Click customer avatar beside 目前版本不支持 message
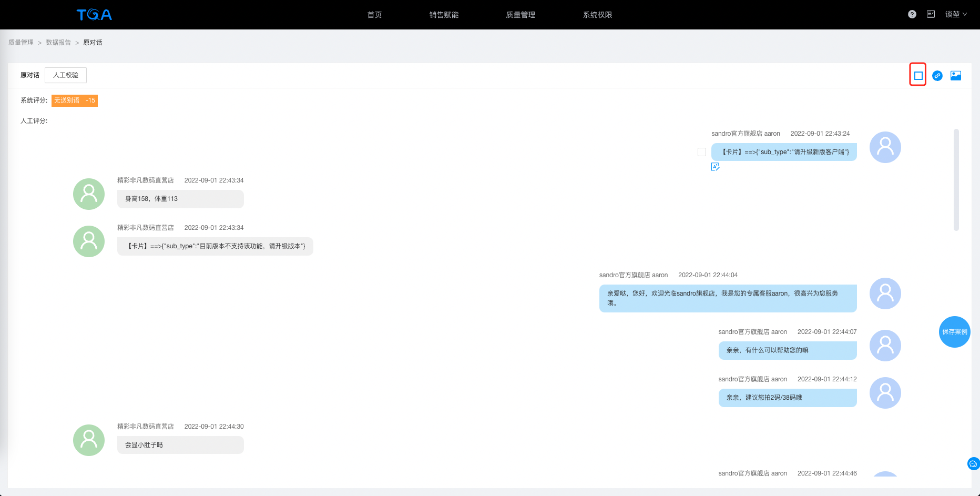This screenshot has width=980, height=496. 89,241
